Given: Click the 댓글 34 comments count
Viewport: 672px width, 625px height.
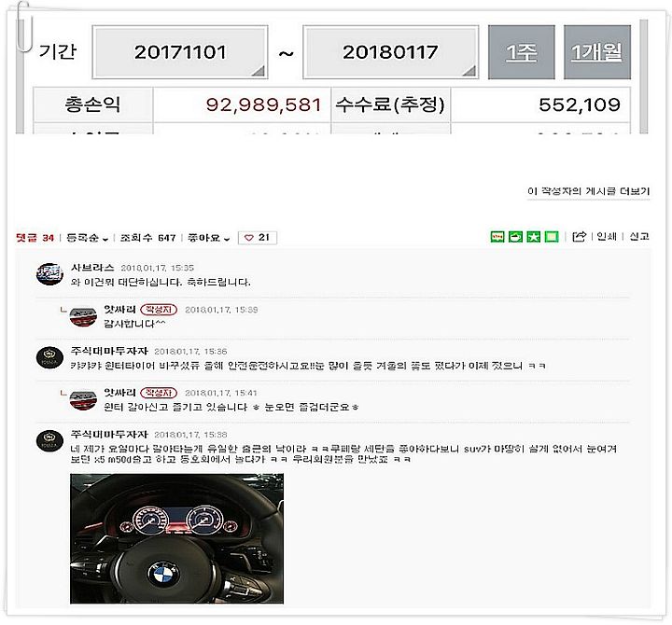Looking at the screenshot, I should coord(35,238).
